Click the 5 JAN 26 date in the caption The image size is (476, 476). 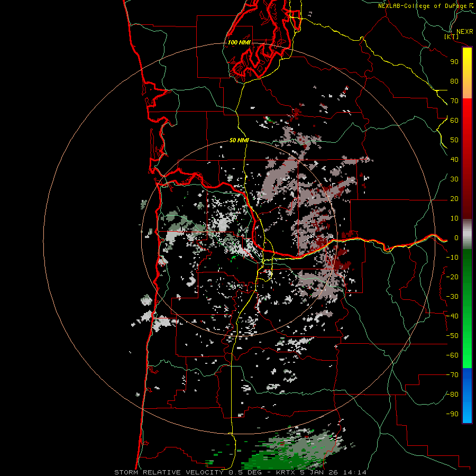tap(319, 472)
